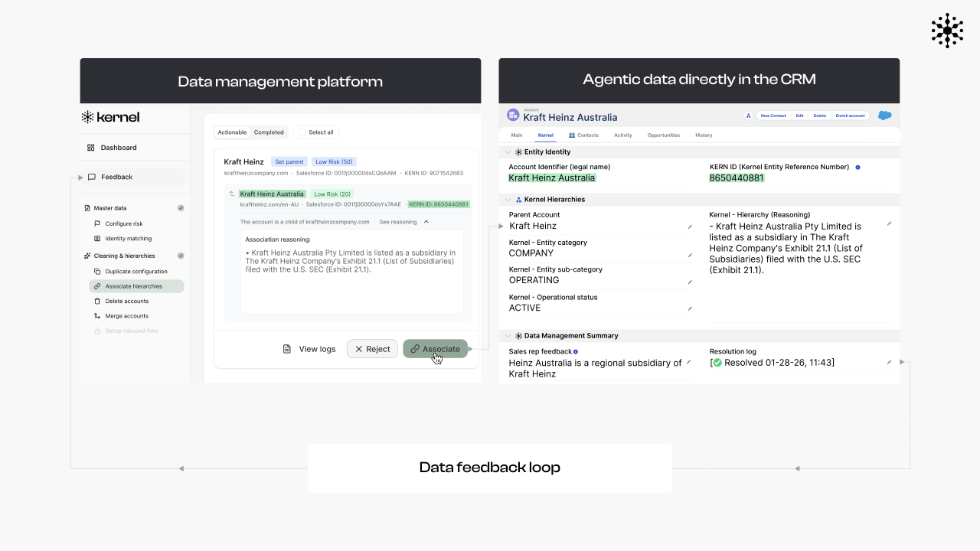The height and width of the screenshot is (551, 980).
Task: Click the New Contact button
Action: pos(773,116)
